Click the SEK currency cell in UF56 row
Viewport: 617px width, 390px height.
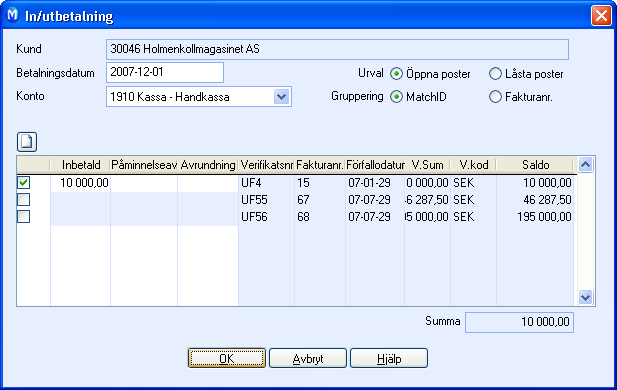click(x=473, y=217)
